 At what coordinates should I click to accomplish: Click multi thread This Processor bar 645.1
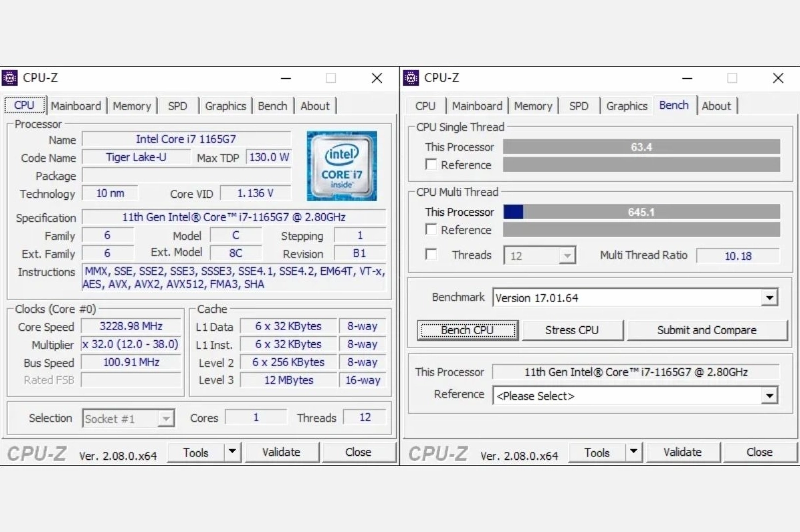point(641,211)
